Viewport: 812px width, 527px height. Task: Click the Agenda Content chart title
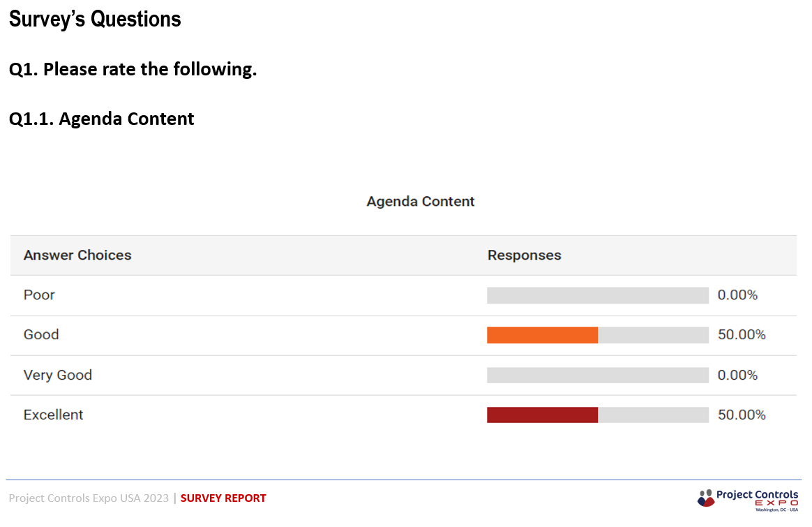[x=421, y=201]
